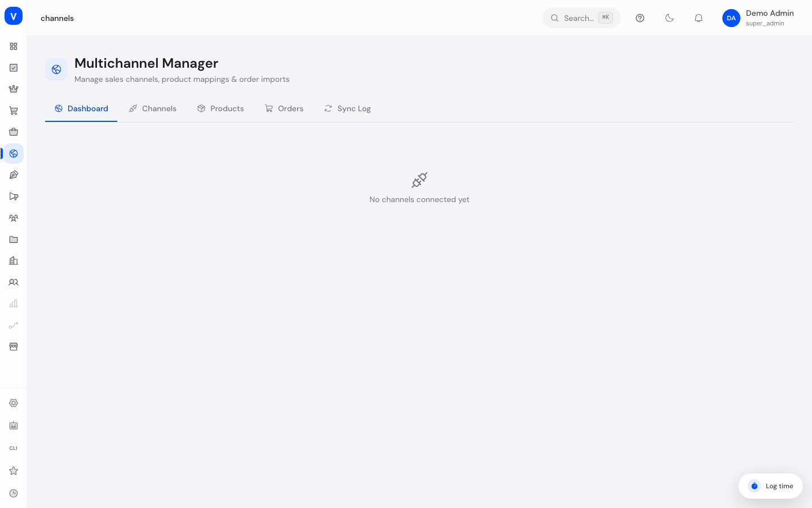The height and width of the screenshot is (508, 812).
Task: Click the DA avatar circle
Action: point(731,18)
